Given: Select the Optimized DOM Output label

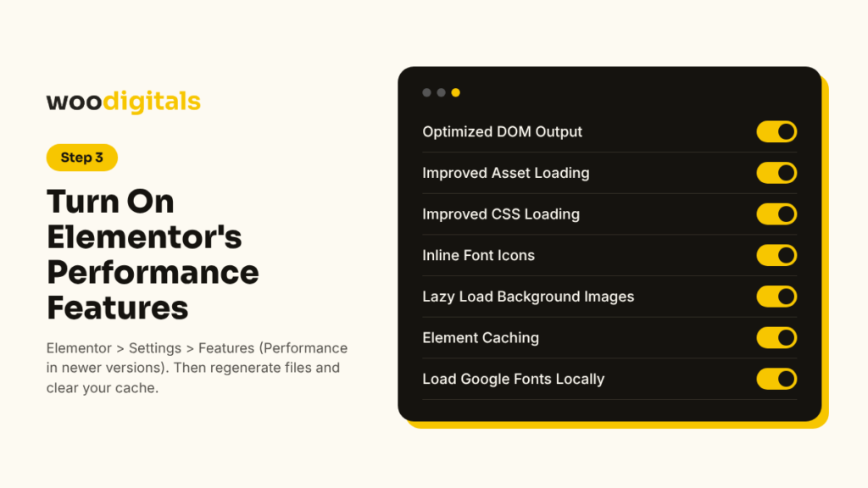Looking at the screenshot, I should pos(502,131).
